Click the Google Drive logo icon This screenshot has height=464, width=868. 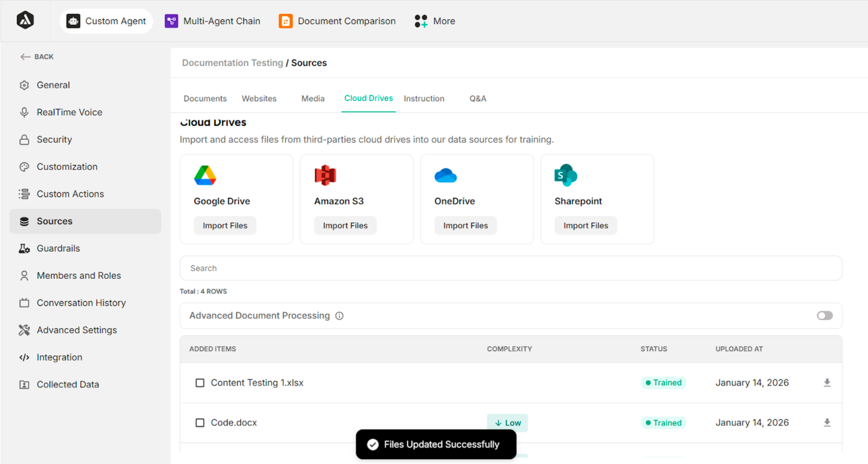pos(205,175)
